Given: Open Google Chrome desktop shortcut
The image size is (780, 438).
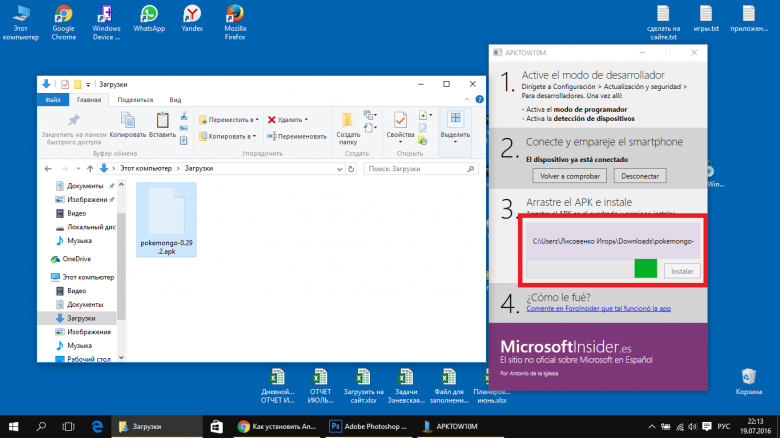Looking at the screenshot, I should [x=64, y=23].
